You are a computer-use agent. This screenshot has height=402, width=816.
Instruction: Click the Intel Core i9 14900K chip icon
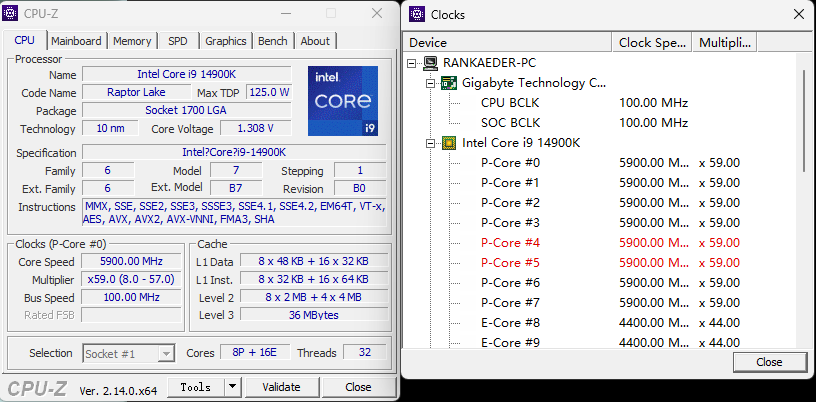tap(449, 143)
